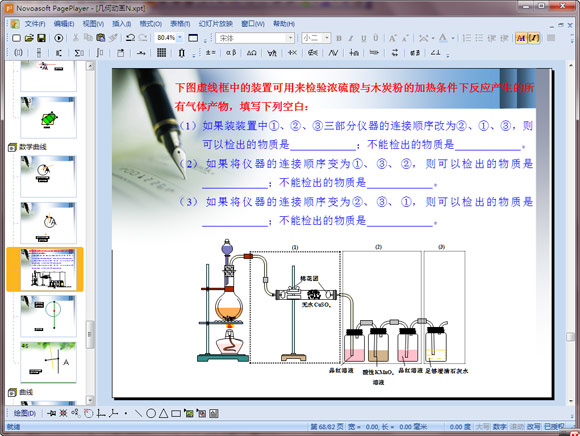Click the red star animation icon
This screenshot has width=580, height=436.
64,413
